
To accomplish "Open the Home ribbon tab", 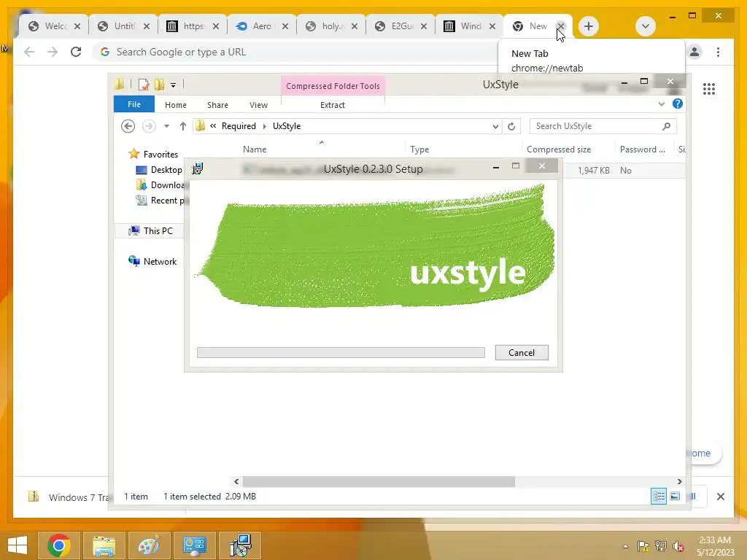I will [x=175, y=105].
